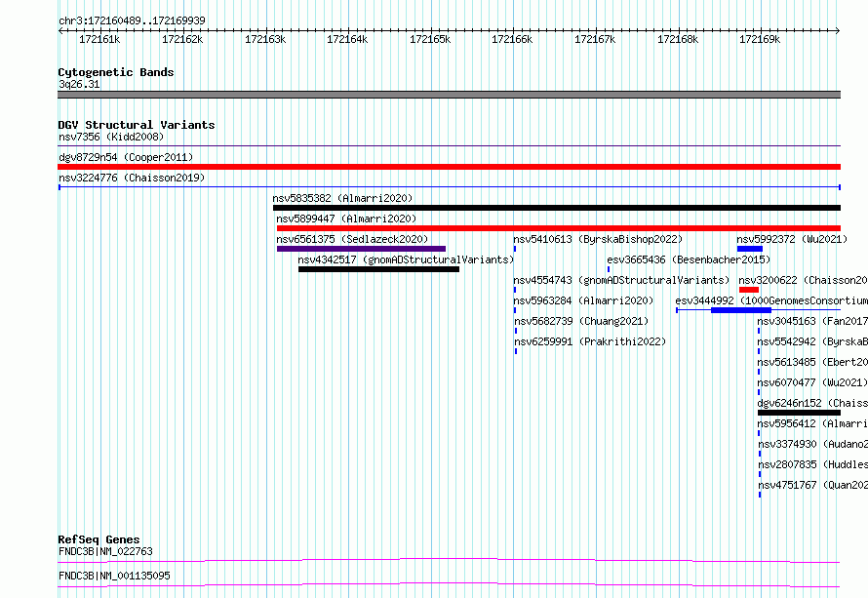Open nsv5410613 (ByrskaBishop2022) variant
The width and height of the screenshot is (868, 598).
pyautogui.click(x=598, y=239)
